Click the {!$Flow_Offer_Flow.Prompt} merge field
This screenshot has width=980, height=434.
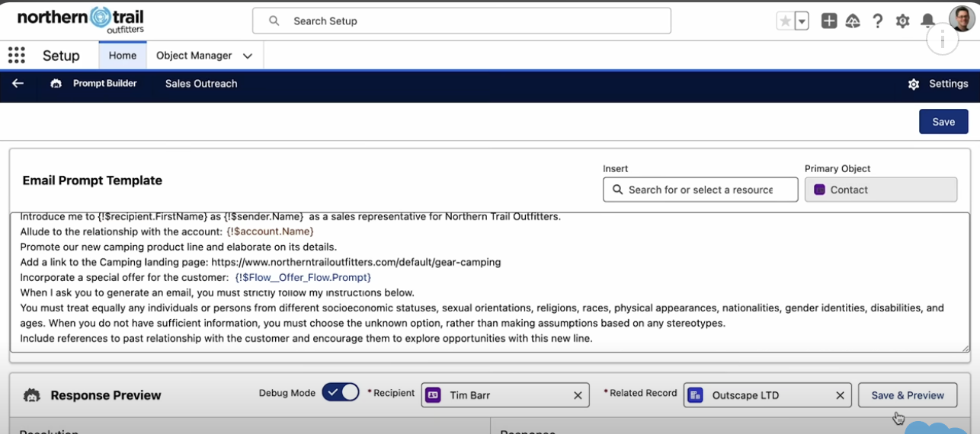(303, 278)
